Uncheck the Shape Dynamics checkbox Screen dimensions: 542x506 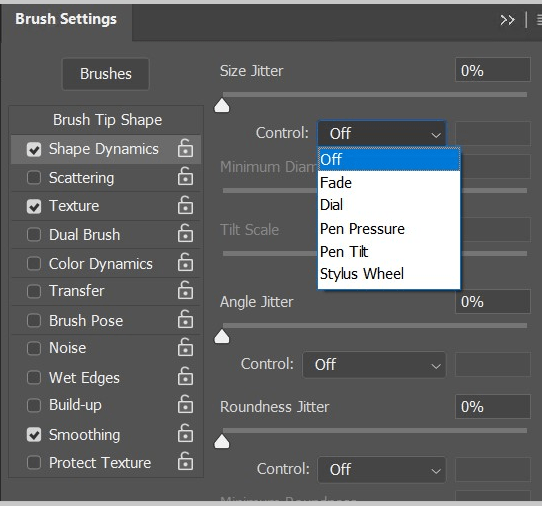[x=34, y=150]
